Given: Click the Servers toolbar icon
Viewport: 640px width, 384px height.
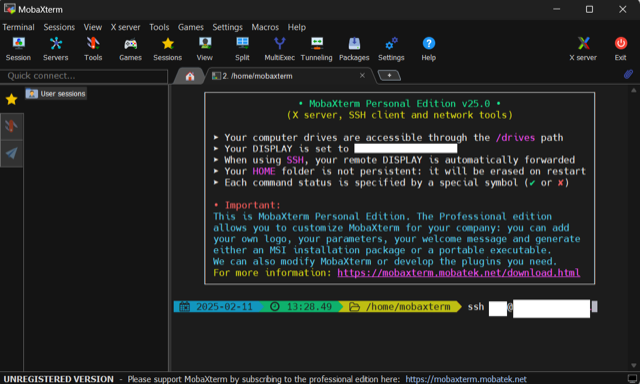Looking at the screenshot, I should (x=56, y=49).
